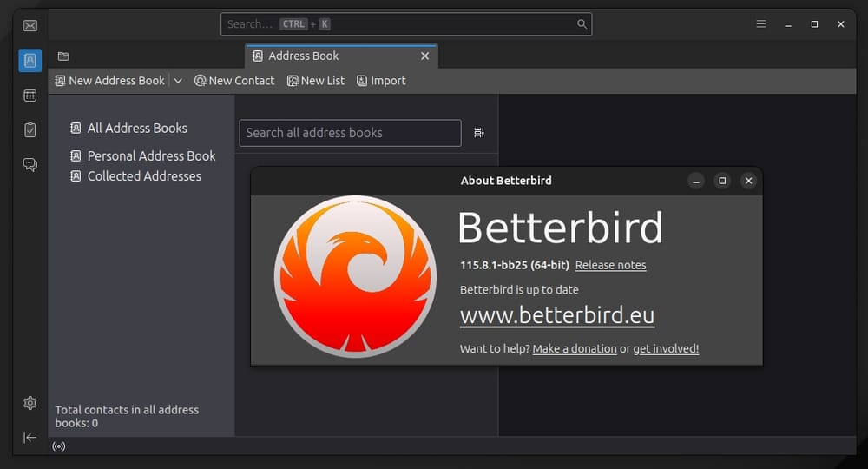Open the Calendar space icon
The width and height of the screenshot is (868, 469).
tap(30, 96)
